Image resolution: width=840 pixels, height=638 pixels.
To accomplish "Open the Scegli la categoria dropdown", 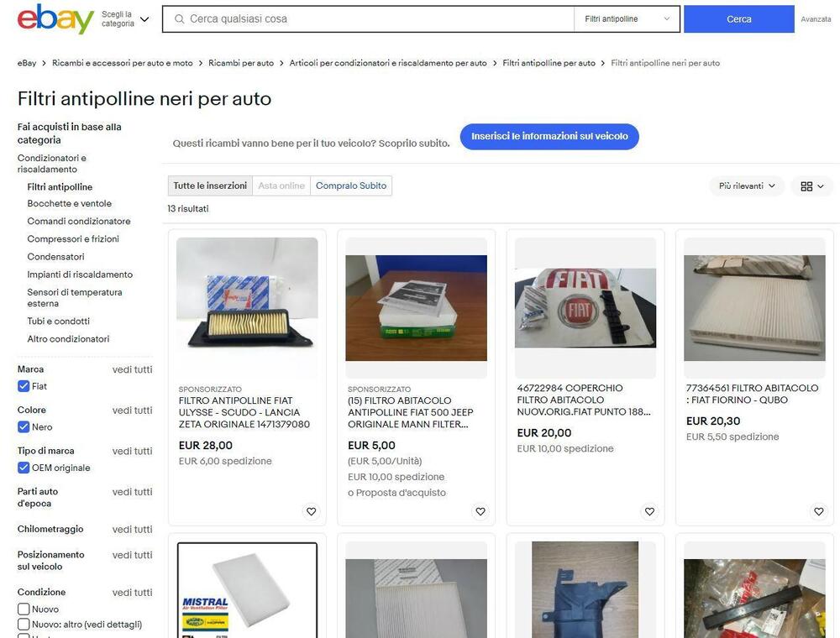I will pyautogui.click(x=125, y=19).
